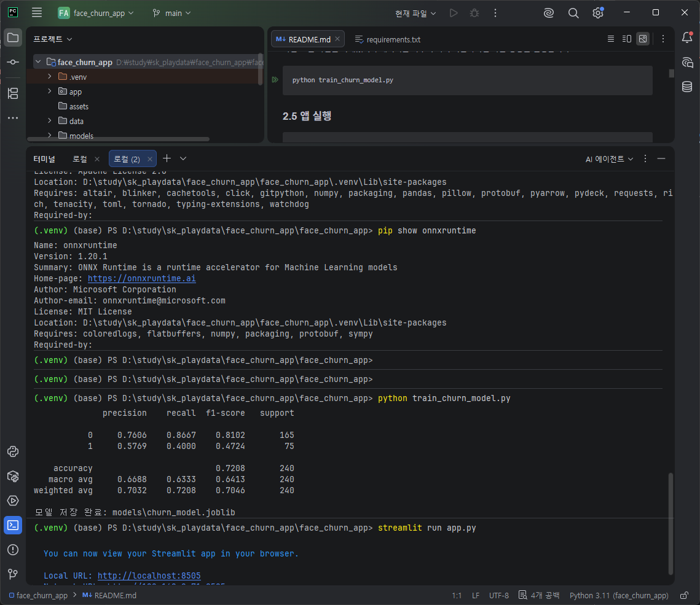Switch to editor and preview view
The image size is (700, 605).
pyautogui.click(x=627, y=39)
